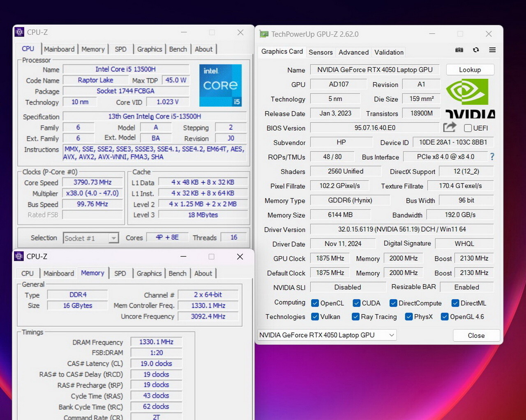Open Memory tab in top CPU-Z window
This screenshot has height=420, width=526.
[x=93, y=49]
